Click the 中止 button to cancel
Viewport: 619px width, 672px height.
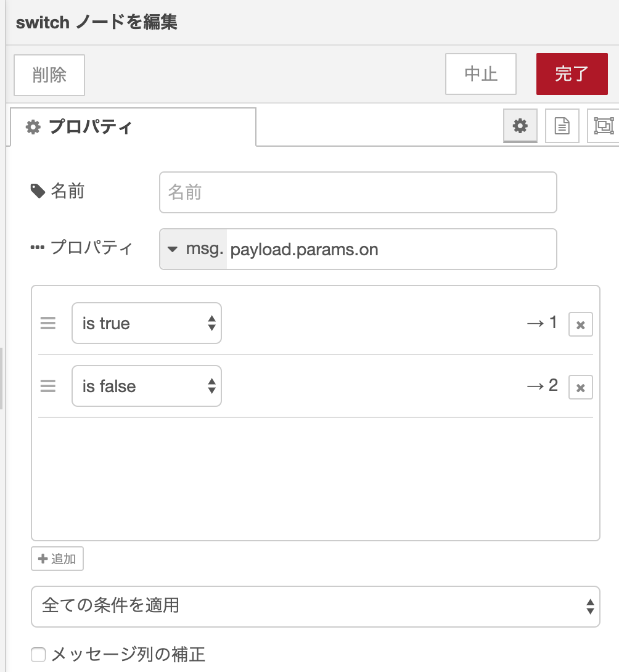pos(480,74)
